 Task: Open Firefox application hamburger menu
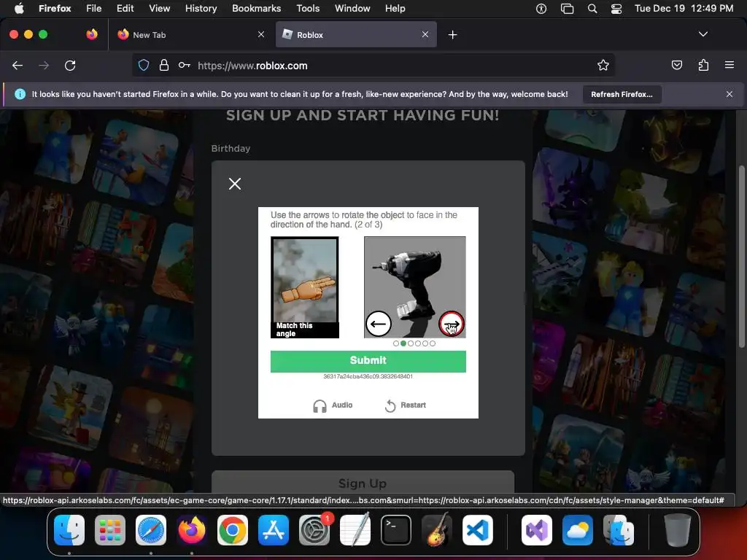(729, 65)
